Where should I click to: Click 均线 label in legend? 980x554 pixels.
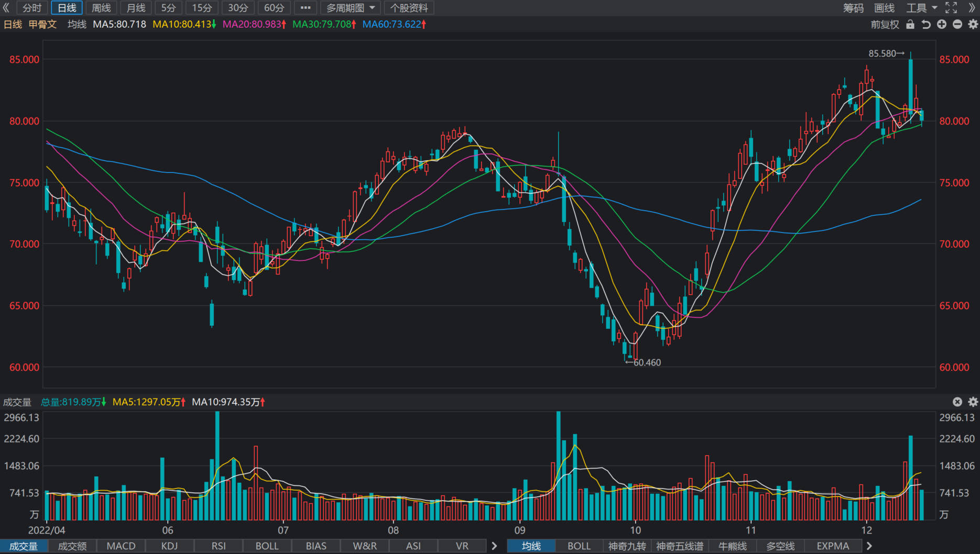77,25
